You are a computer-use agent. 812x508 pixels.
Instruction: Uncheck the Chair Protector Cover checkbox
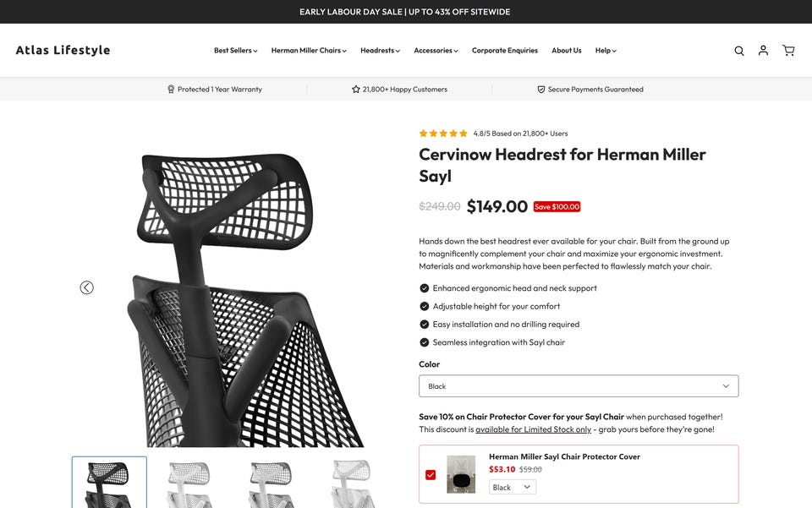tap(431, 475)
